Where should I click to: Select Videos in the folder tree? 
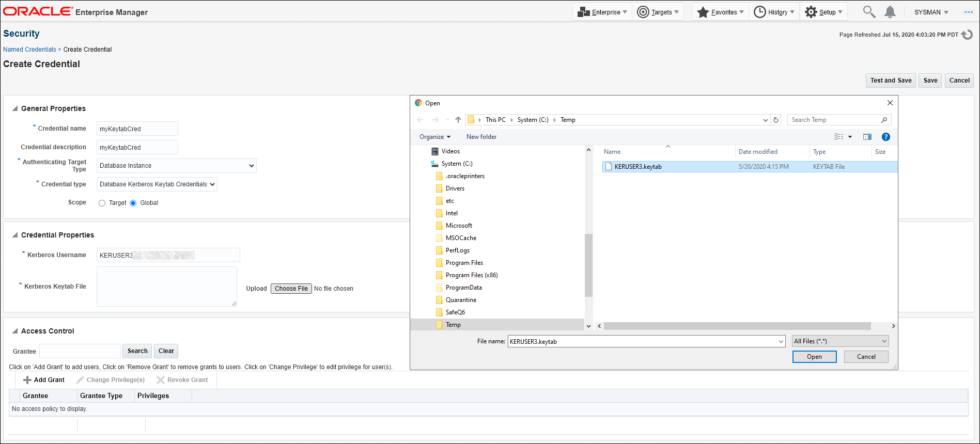450,151
